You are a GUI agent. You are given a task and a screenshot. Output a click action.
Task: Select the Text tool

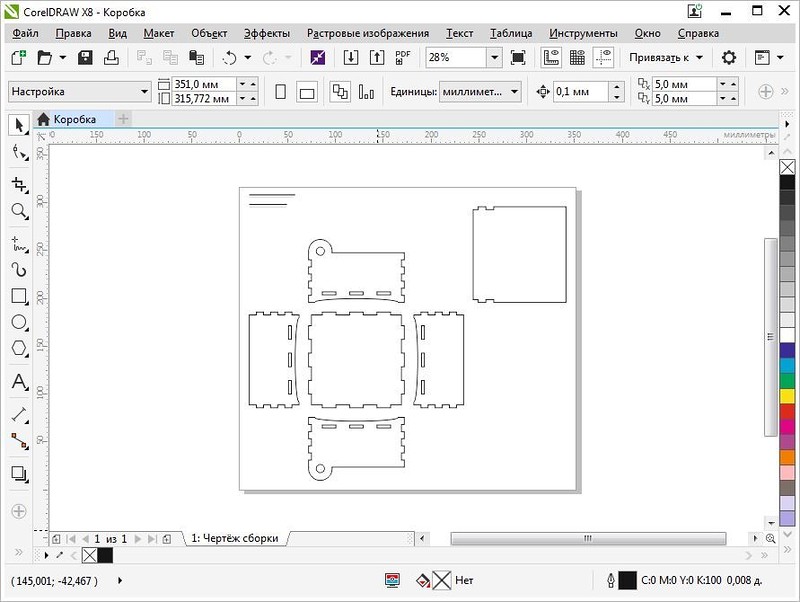coord(19,382)
